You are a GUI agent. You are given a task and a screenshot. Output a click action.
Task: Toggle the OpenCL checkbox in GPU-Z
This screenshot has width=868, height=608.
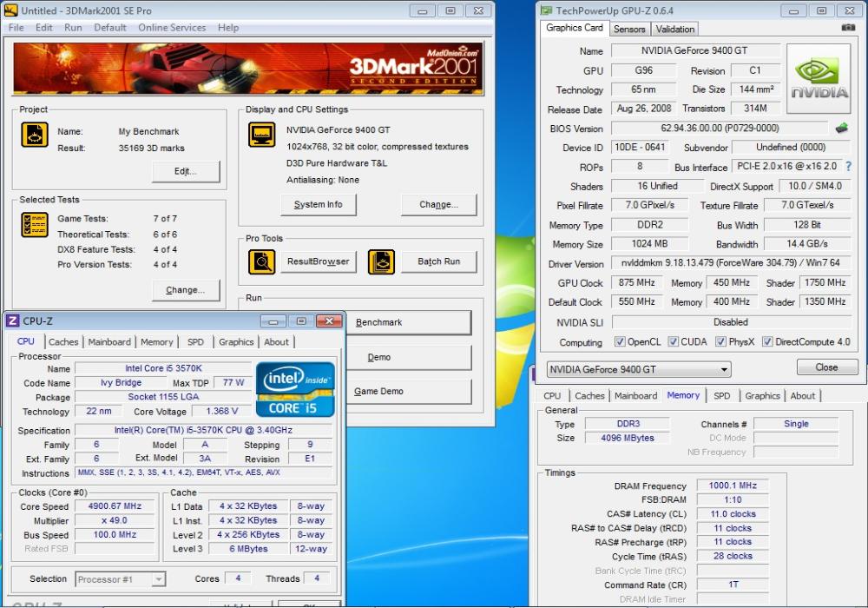coord(620,341)
